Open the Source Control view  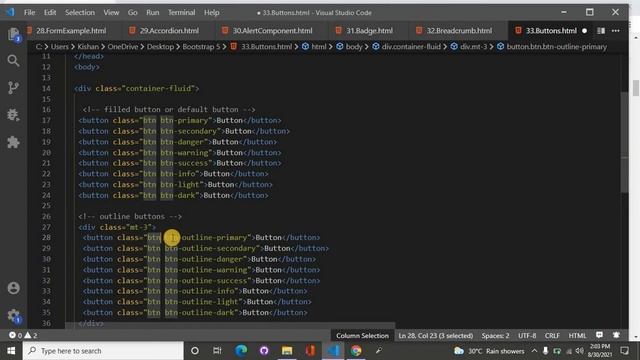coord(13,87)
